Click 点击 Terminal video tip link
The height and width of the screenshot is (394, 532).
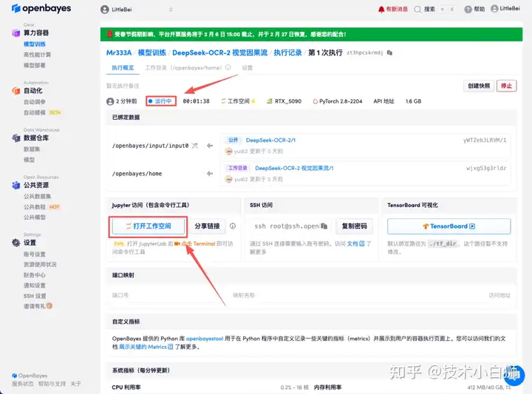coord(195,244)
